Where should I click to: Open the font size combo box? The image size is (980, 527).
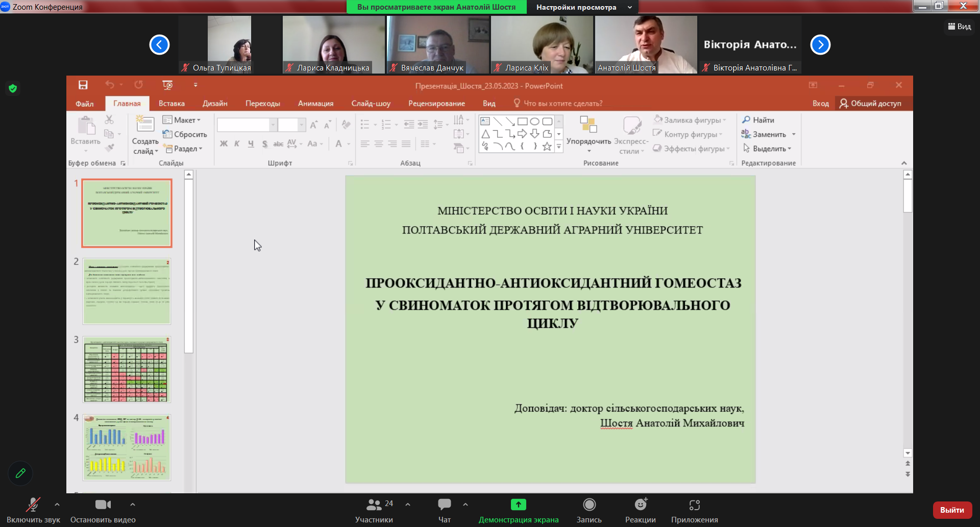pyautogui.click(x=291, y=125)
